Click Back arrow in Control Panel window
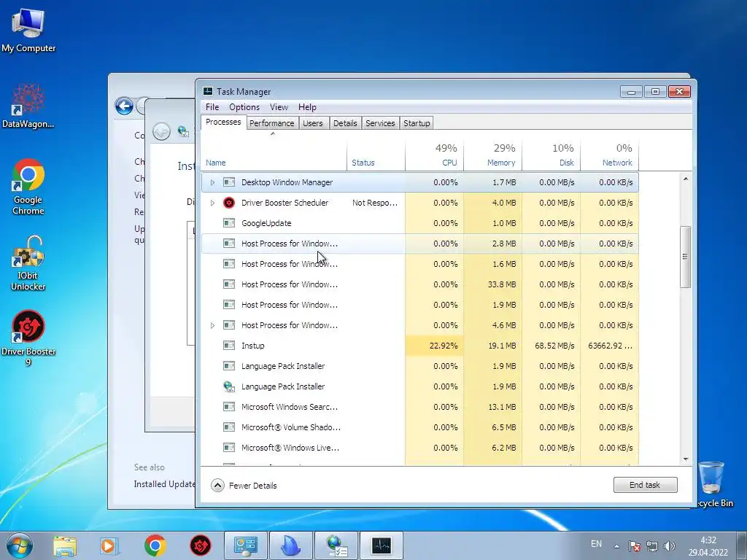This screenshot has height=560, width=747. coord(124,106)
